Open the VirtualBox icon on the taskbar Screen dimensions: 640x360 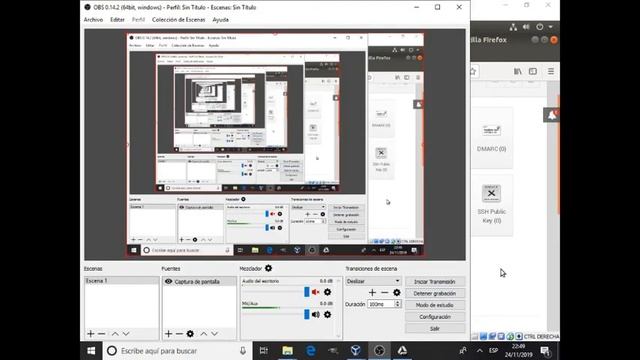(x=356, y=351)
